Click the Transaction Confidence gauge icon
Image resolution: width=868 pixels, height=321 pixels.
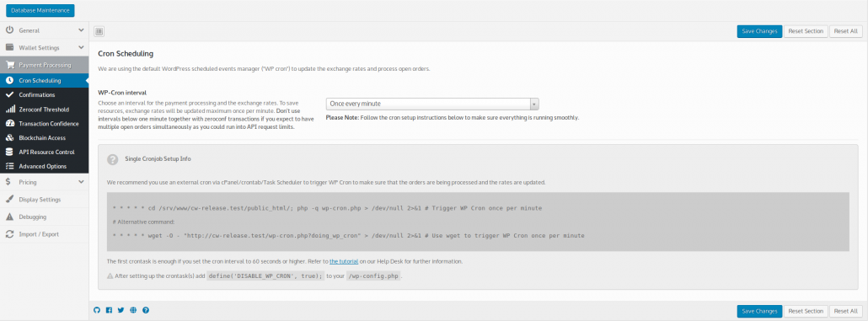(x=9, y=123)
